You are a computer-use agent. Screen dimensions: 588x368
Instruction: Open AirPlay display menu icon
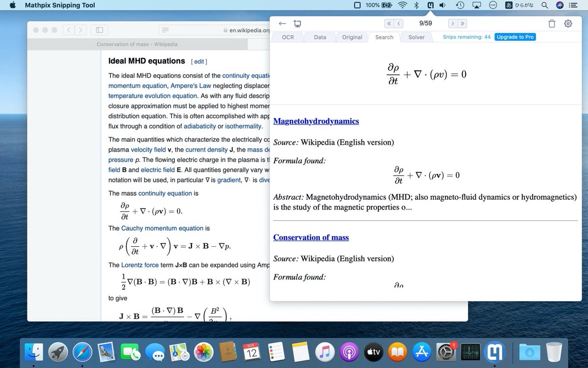(x=477, y=5)
